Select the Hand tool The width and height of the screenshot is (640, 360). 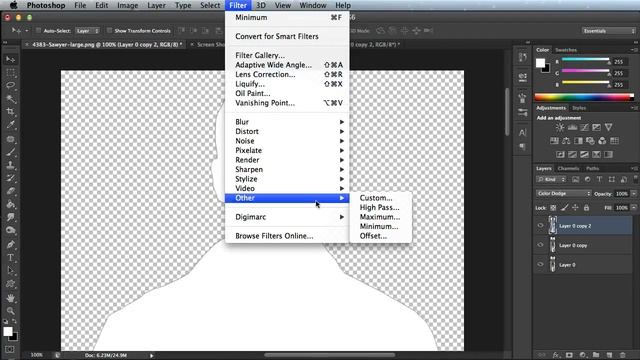[11, 298]
